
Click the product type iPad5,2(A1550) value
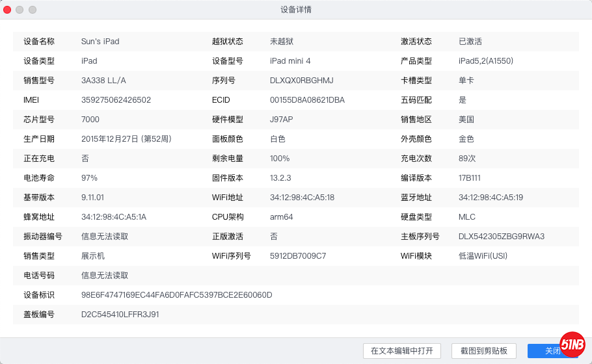[486, 61]
